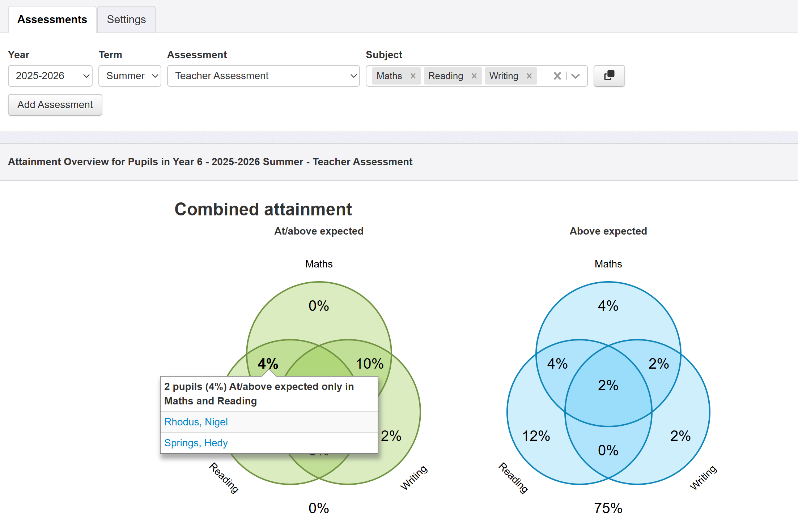Open the Teacher Assessment dropdown
Viewport: 798px width, 532px height.
point(263,76)
